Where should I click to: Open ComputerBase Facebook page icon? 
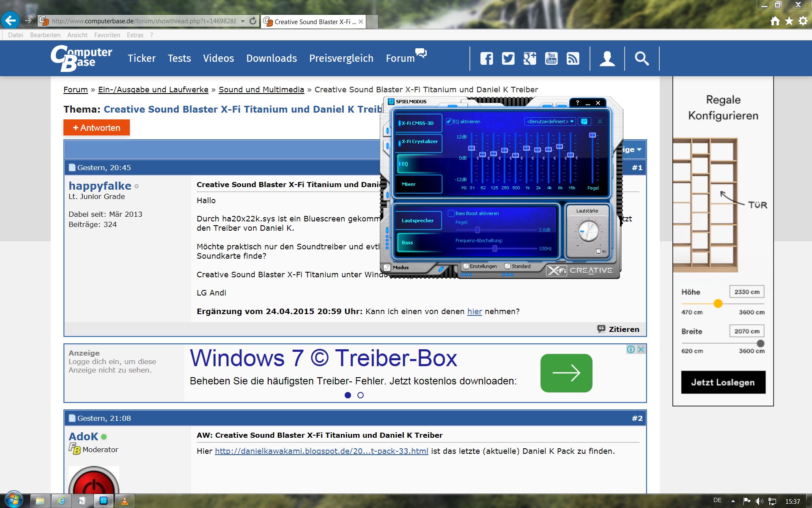[486, 58]
